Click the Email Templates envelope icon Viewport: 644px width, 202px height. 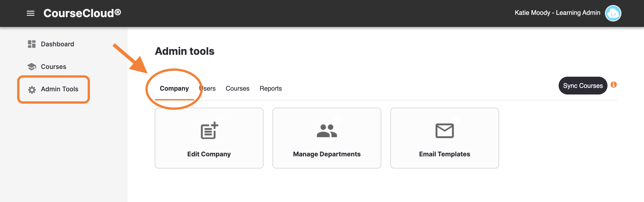(444, 131)
